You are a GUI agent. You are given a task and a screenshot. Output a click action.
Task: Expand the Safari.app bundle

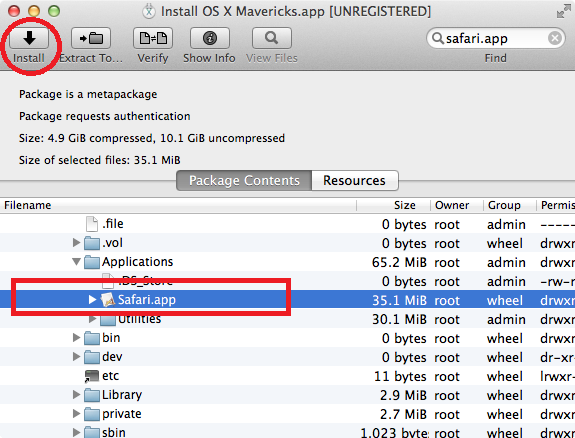click(x=92, y=300)
